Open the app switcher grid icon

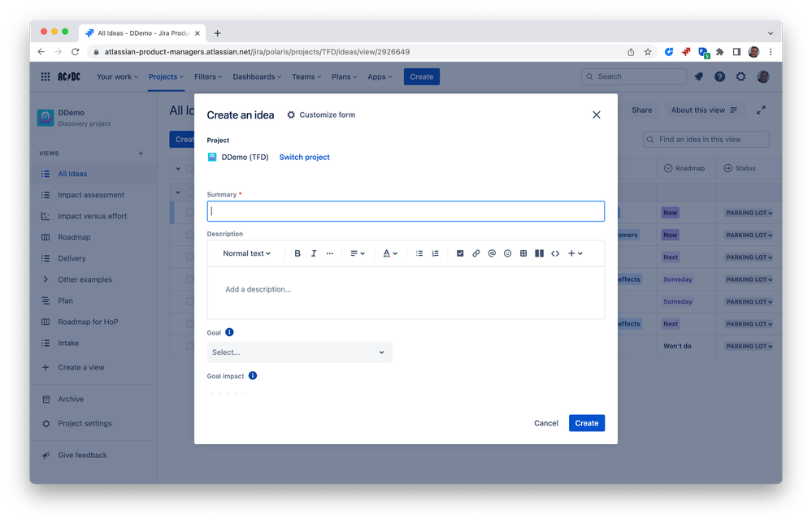click(46, 76)
